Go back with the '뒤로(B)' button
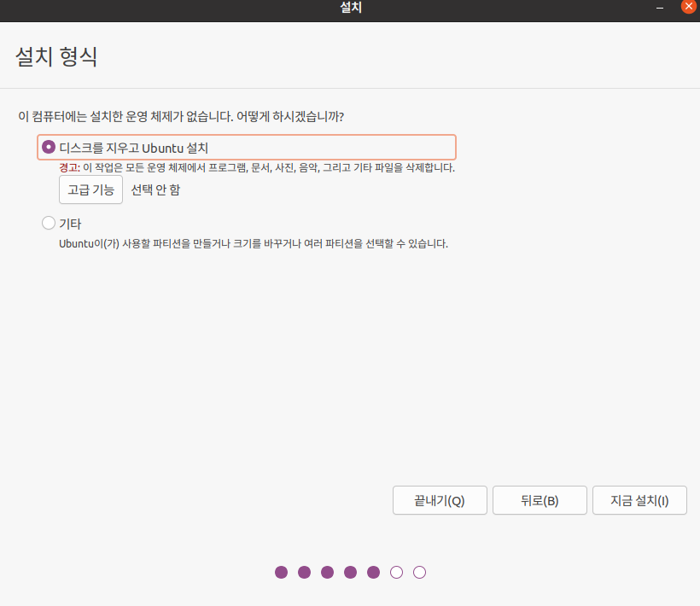Image resolution: width=700 pixels, height=606 pixels. (540, 500)
